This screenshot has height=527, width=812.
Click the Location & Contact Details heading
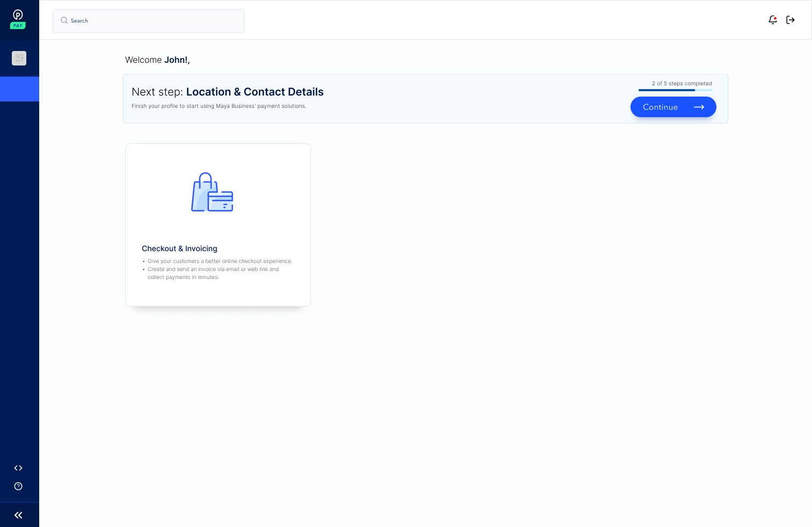pos(255,92)
